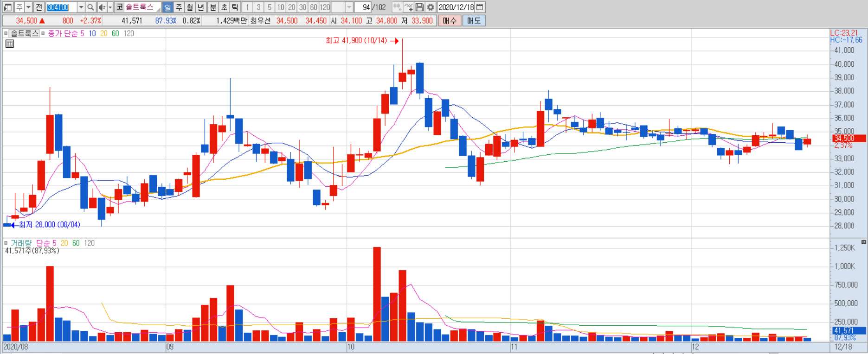Choose the 10 interval button
Image resolution: width=868 pixels, height=354 pixels.
(x=280, y=7)
